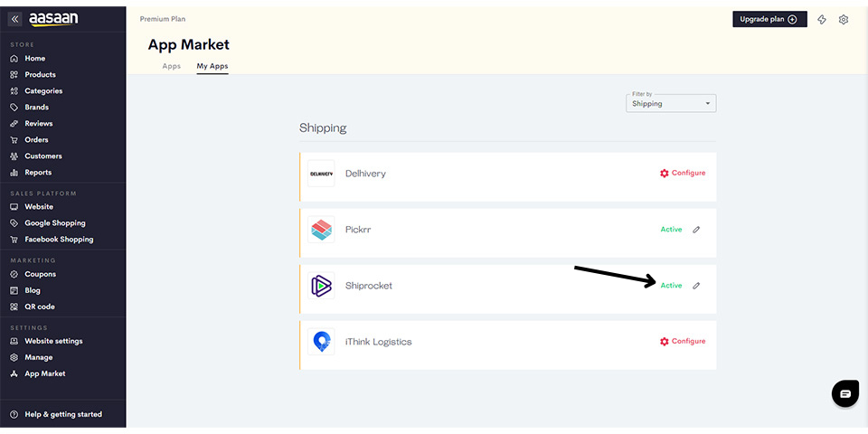
Task: Click the Pickrr app name
Action: pyautogui.click(x=358, y=229)
